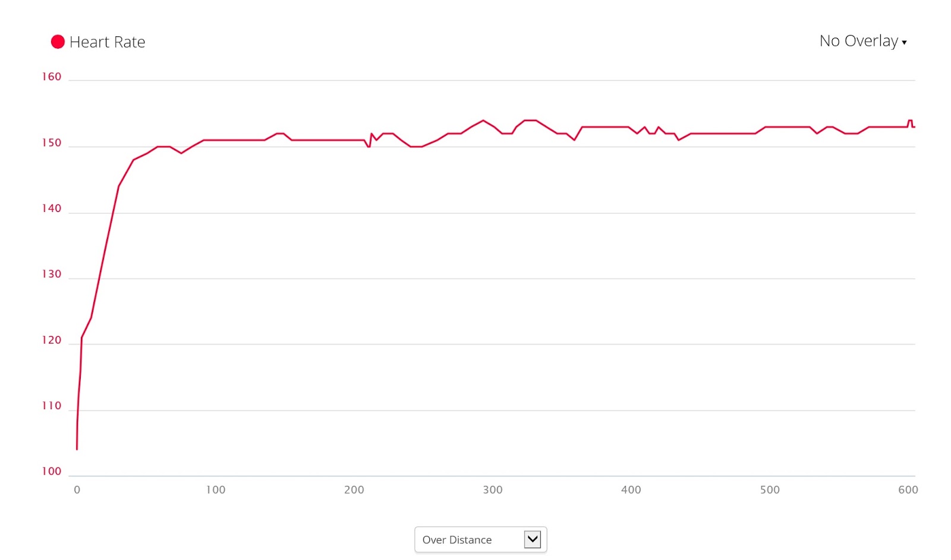
Task: Select the 500 distance axis tick label
Action: pyautogui.click(x=770, y=490)
